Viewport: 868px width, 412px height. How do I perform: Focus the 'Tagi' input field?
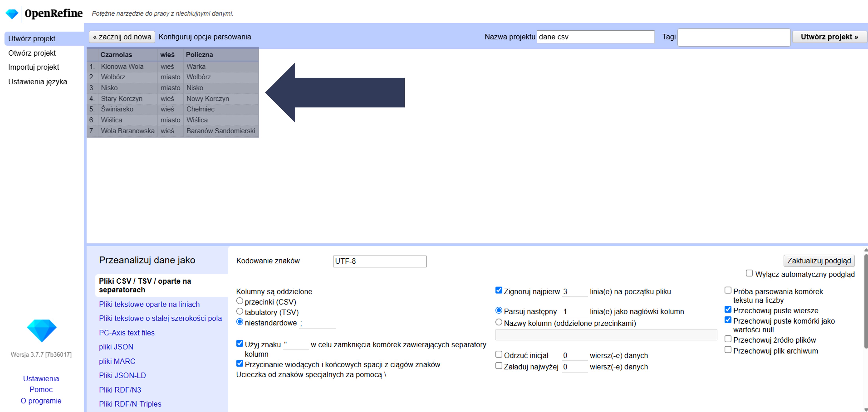click(734, 37)
